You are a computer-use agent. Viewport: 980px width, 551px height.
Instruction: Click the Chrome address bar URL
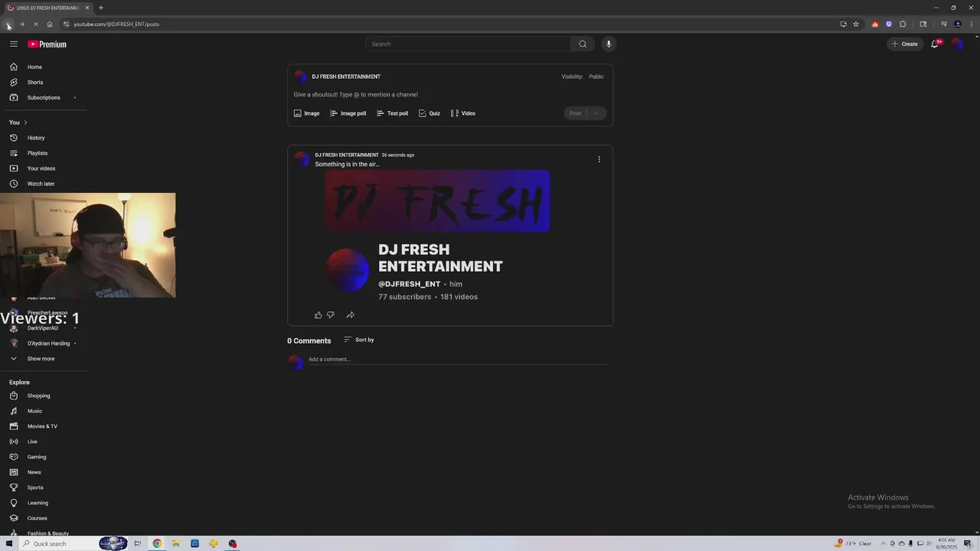pos(116,24)
